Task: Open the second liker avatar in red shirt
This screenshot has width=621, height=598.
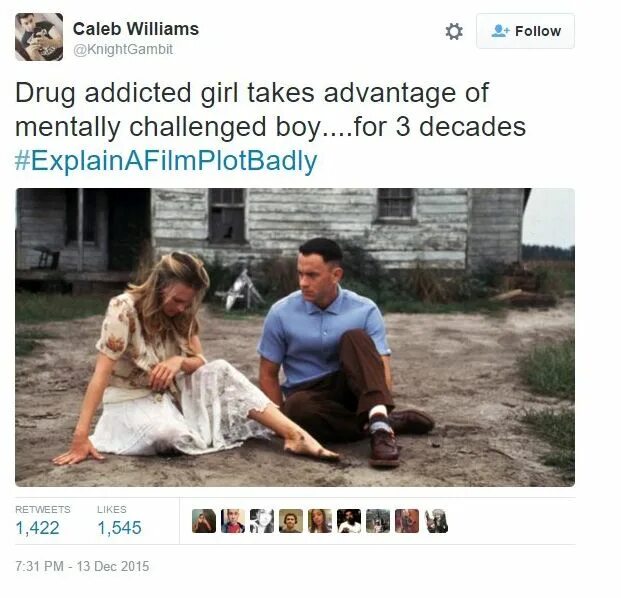Action: [233, 521]
